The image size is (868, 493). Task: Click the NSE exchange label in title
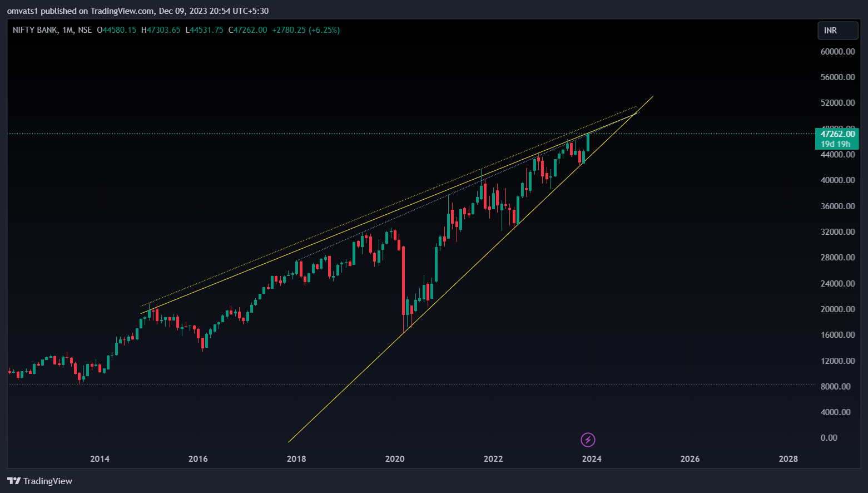click(x=85, y=30)
